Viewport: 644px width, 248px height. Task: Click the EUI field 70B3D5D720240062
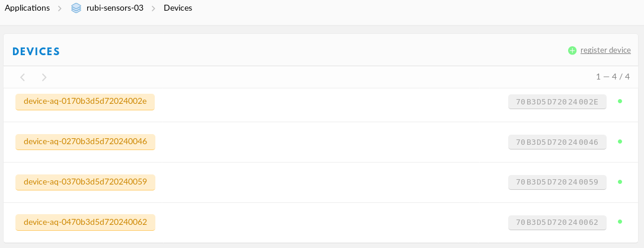click(557, 222)
